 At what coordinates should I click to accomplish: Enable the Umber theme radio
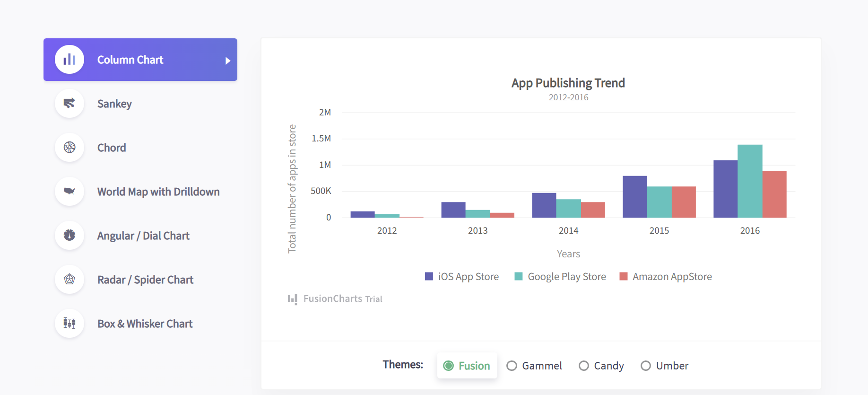coord(646,366)
